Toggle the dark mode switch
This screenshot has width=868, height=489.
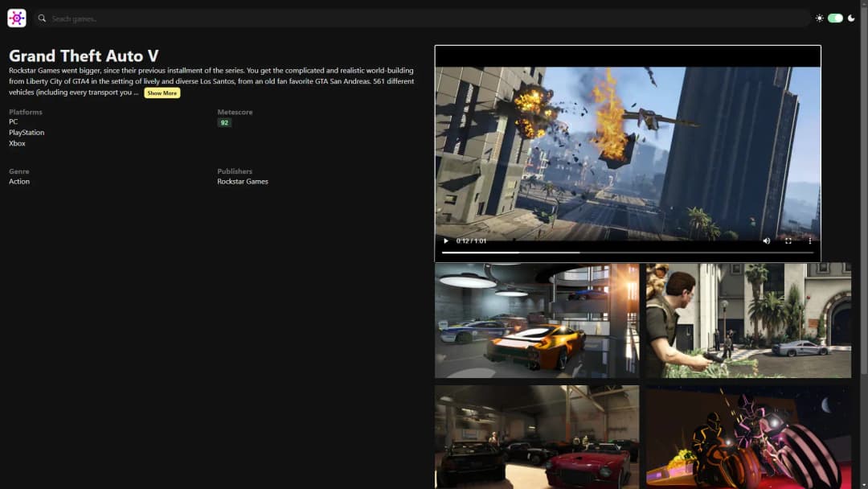835,18
